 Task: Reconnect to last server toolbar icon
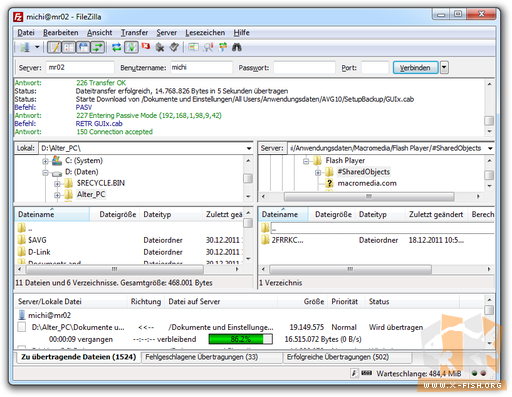(174, 47)
